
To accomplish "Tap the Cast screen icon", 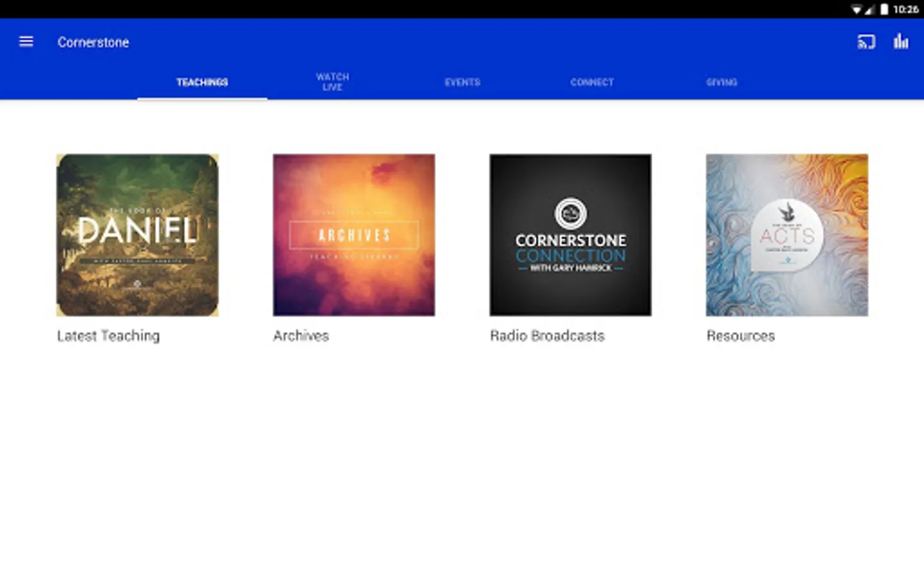I will coord(866,42).
